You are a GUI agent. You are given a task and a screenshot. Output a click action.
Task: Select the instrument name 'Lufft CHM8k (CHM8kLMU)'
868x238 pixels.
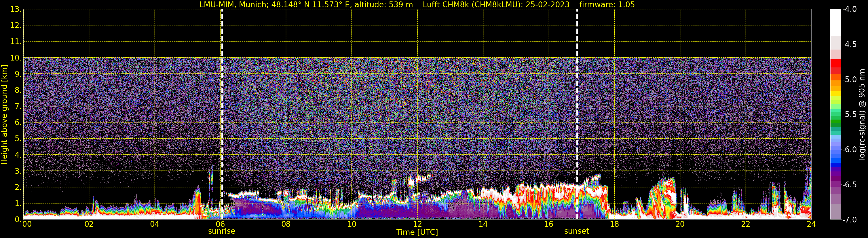(473, 5)
